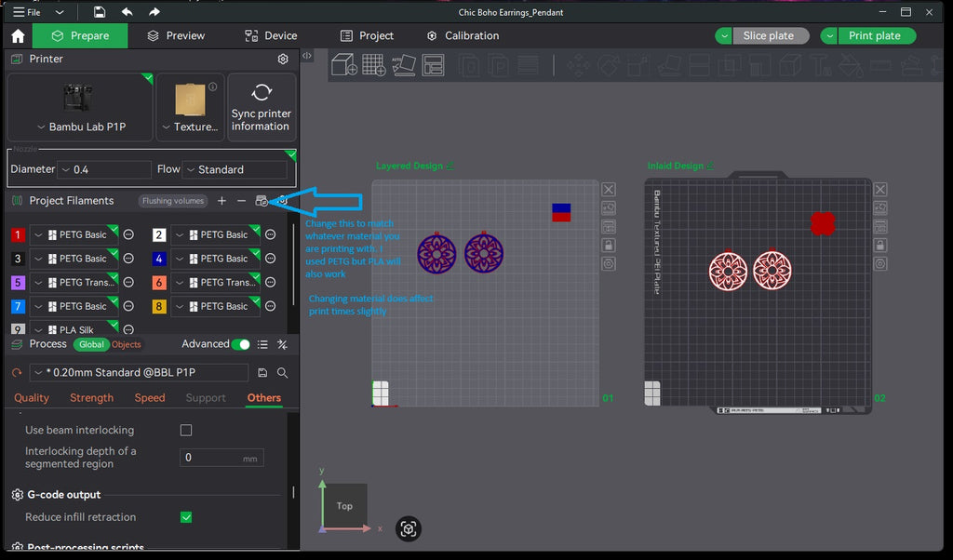Click the Auto orient toolbar icon

click(404, 65)
